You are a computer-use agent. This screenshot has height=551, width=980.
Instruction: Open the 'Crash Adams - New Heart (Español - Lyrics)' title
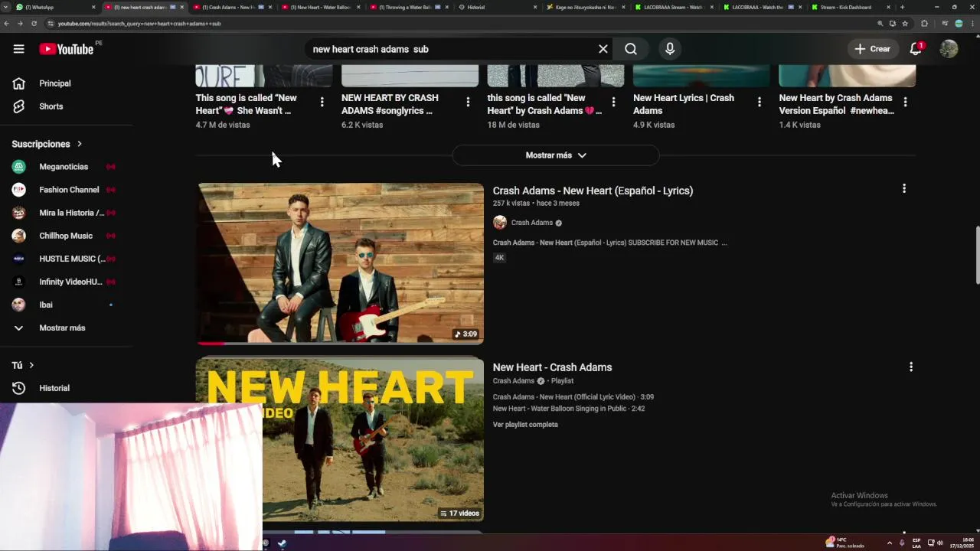[x=593, y=191]
